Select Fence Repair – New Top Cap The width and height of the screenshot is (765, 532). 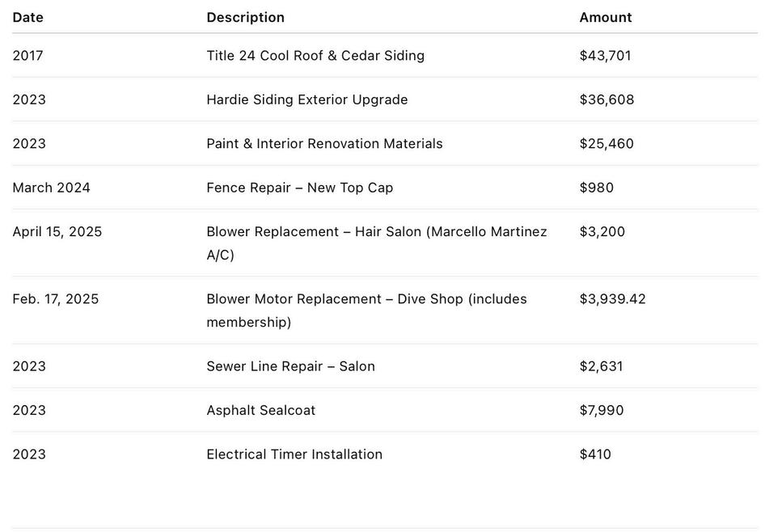(x=300, y=188)
